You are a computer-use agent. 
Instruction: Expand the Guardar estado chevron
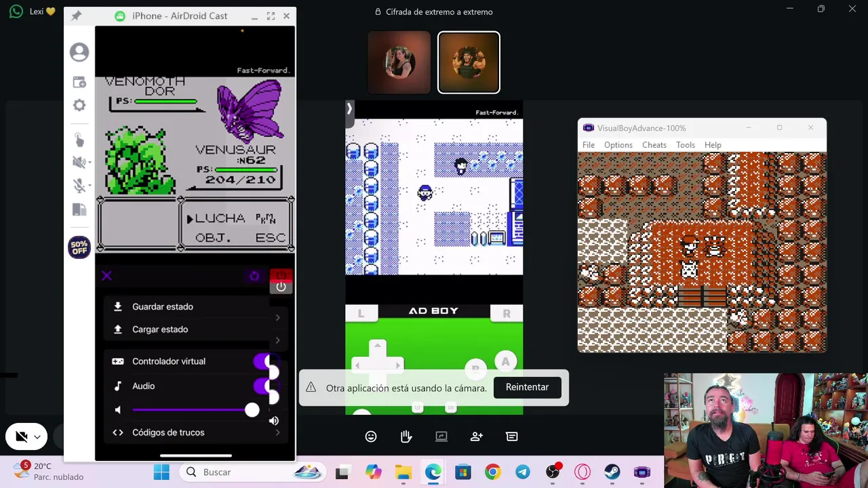pyautogui.click(x=277, y=318)
